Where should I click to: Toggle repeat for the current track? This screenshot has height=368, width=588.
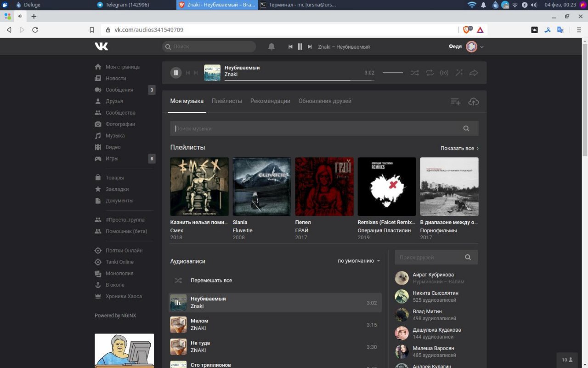coord(430,73)
